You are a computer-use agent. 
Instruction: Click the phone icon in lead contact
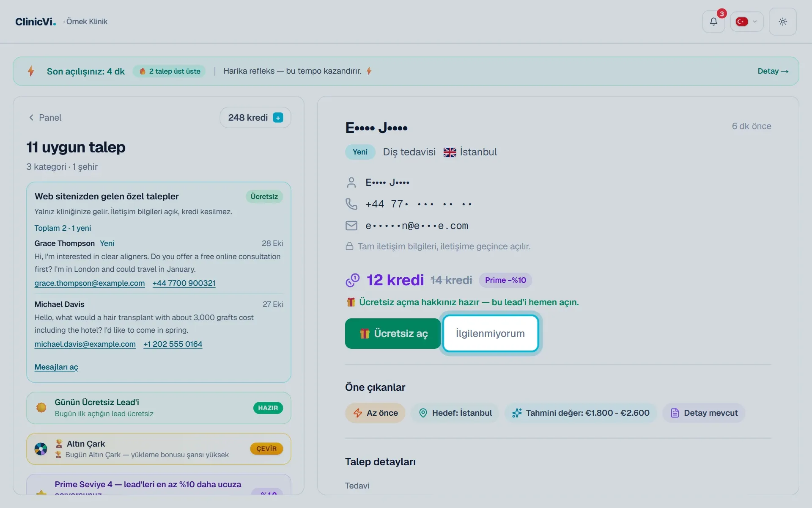tap(351, 204)
